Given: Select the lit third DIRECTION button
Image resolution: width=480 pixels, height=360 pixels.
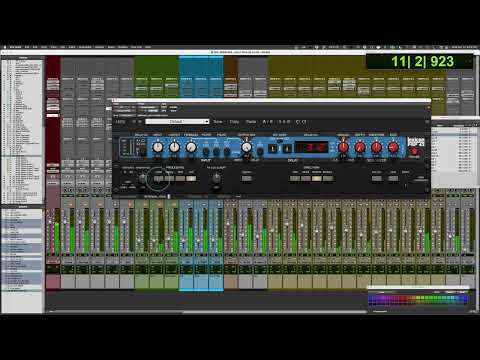Looking at the screenshot, I should click(x=317, y=179).
